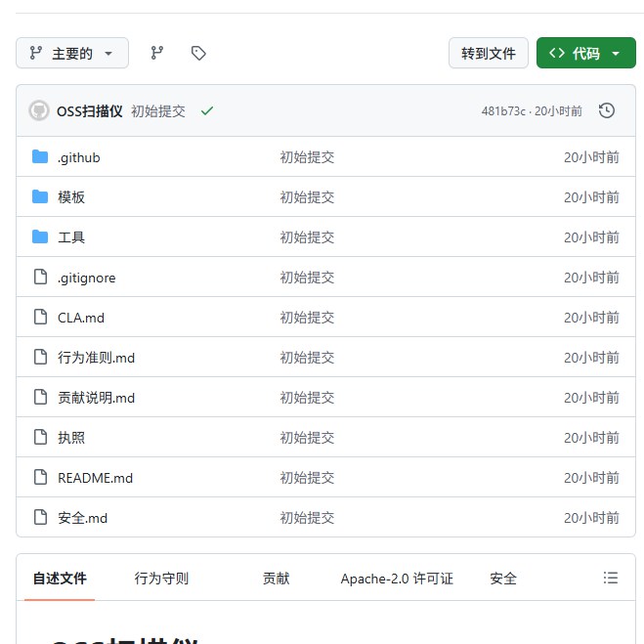Click the OSS扫描仪 avatar icon

39,110
